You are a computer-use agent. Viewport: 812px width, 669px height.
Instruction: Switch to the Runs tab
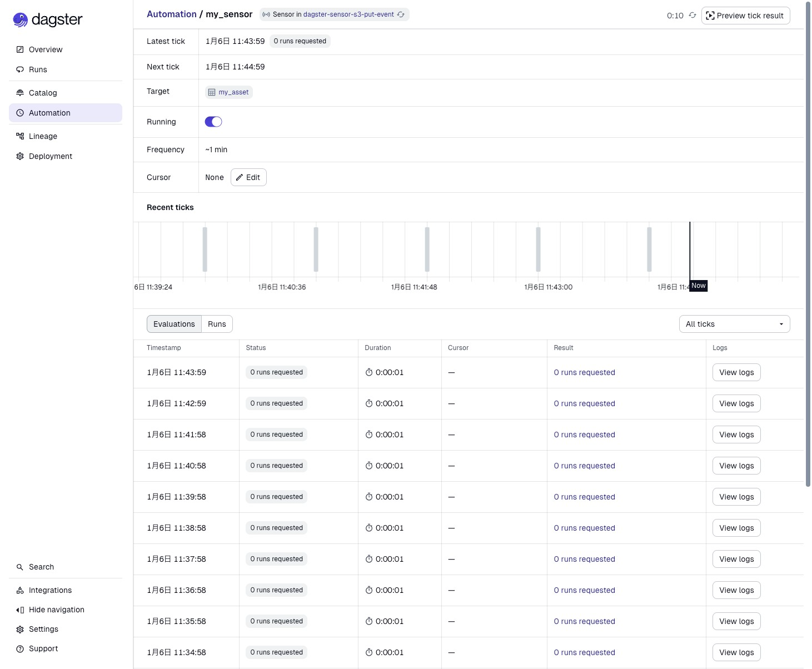217,324
